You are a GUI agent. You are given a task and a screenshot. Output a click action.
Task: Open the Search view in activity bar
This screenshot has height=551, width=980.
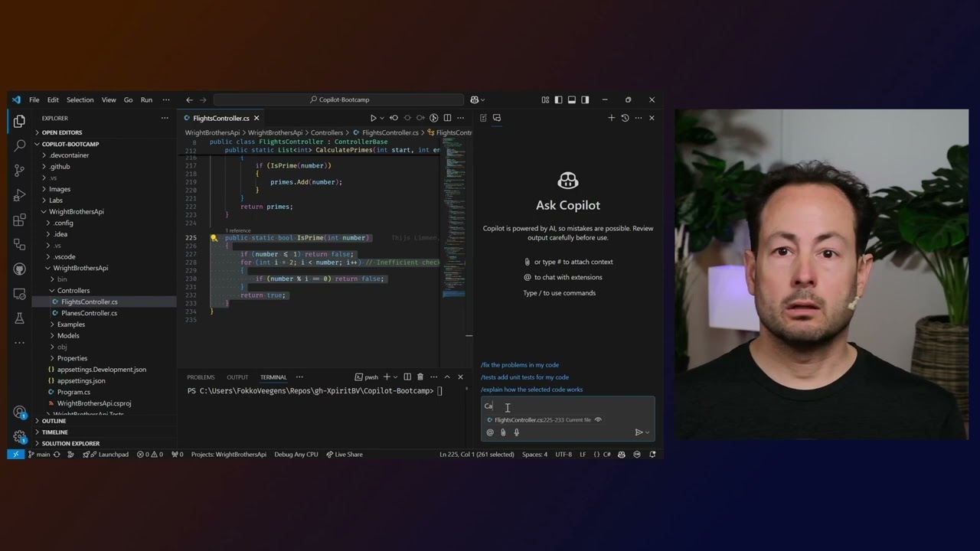pos(19,145)
